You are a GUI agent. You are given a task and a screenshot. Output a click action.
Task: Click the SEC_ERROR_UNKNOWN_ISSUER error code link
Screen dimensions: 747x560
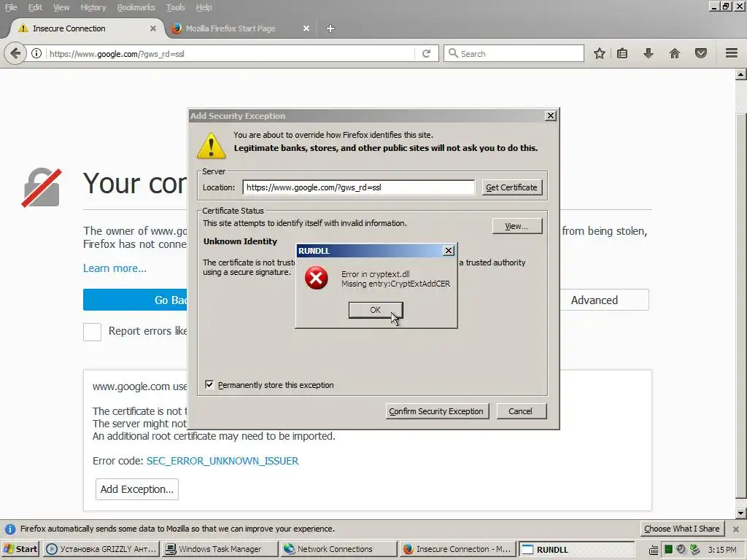click(x=222, y=461)
